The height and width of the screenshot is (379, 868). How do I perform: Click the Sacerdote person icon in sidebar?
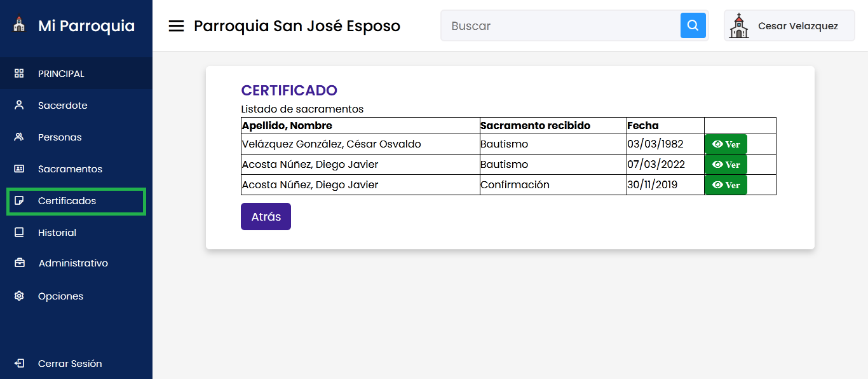tap(19, 106)
